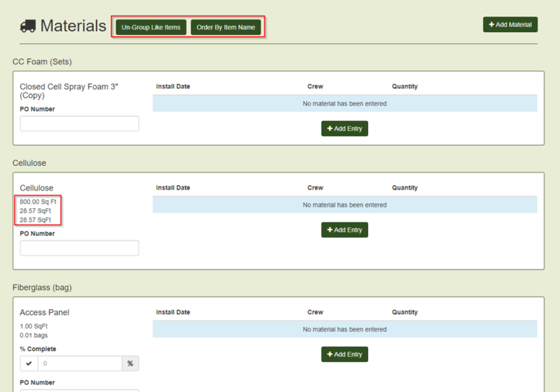Viewport: 560px width, 392px height.
Task: Focus PO Number field for Closed Cell Spray Foam
Action: tap(79, 123)
